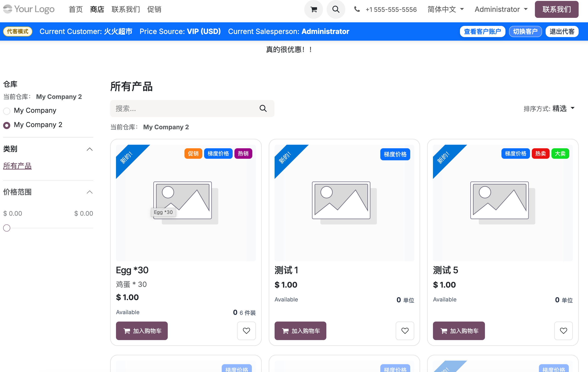Add 测试 5 to wishlist heart
The height and width of the screenshot is (372, 588).
point(563,331)
